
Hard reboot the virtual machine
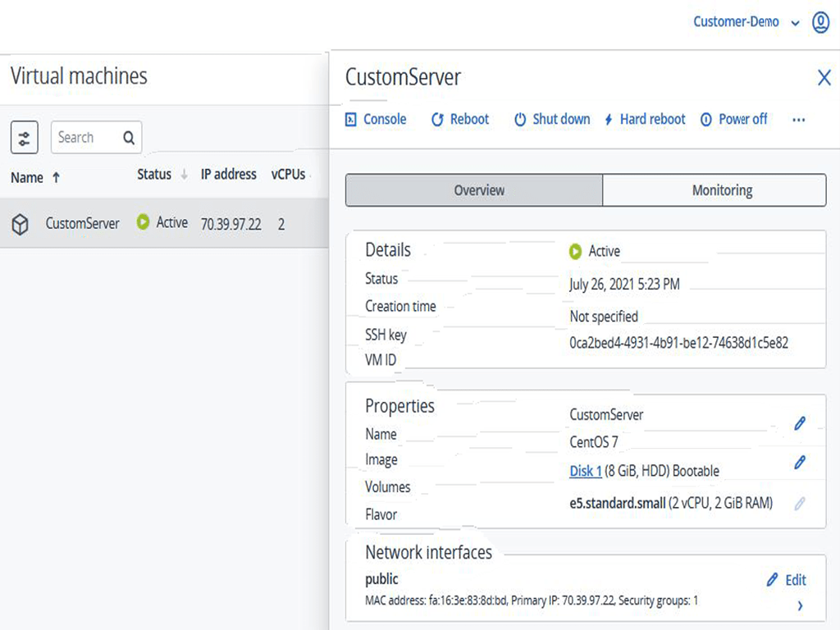click(x=645, y=120)
